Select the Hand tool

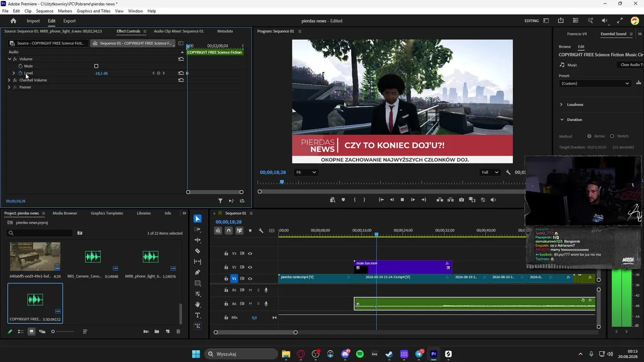(x=197, y=304)
